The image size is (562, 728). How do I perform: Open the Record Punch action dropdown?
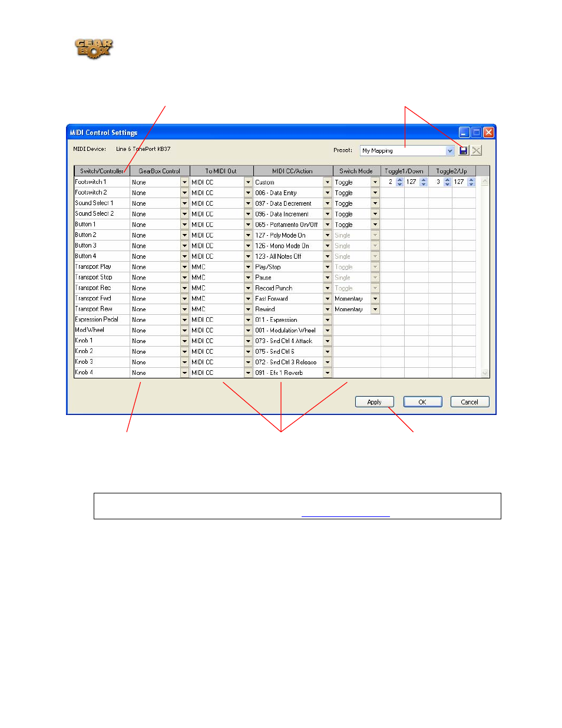tap(328, 288)
